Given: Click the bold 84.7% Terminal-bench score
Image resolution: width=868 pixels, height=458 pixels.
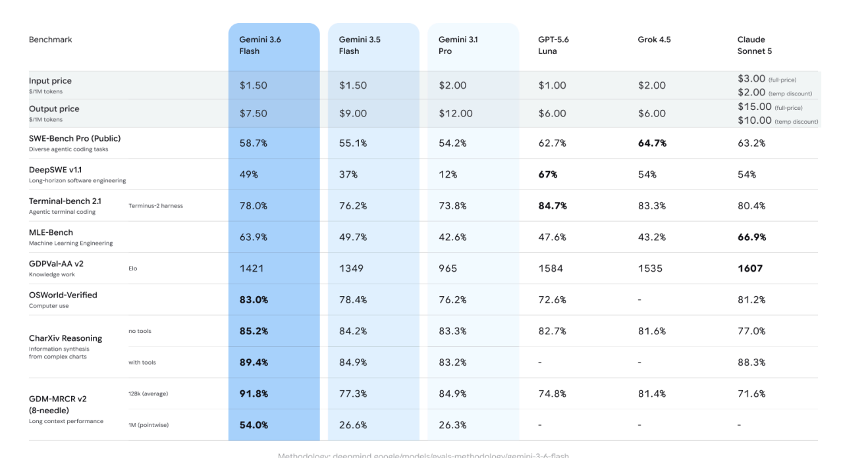Looking at the screenshot, I should (x=553, y=206).
